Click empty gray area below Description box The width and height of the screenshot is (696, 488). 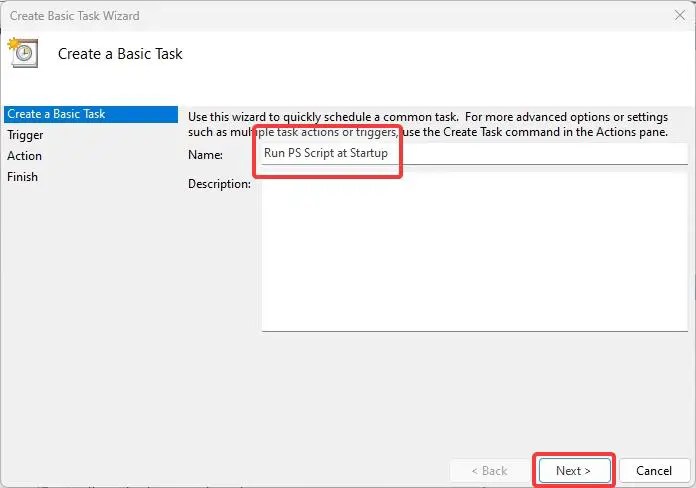coord(435,391)
